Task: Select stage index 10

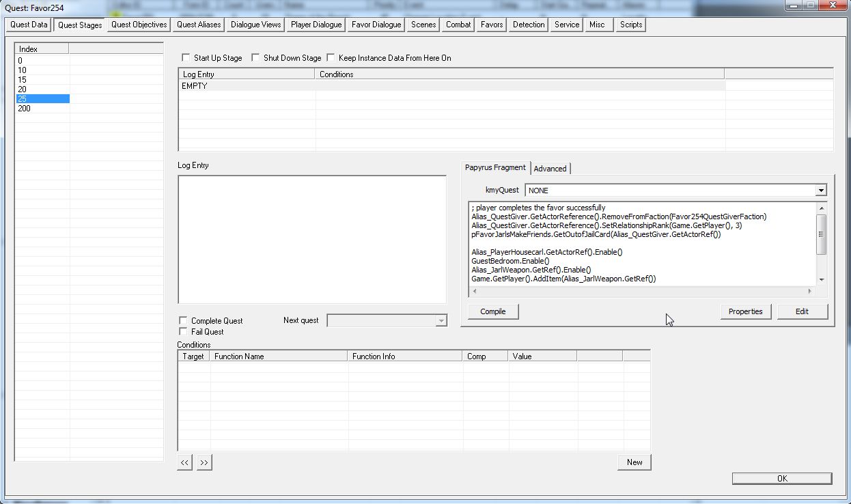Action: pyautogui.click(x=42, y=70)
